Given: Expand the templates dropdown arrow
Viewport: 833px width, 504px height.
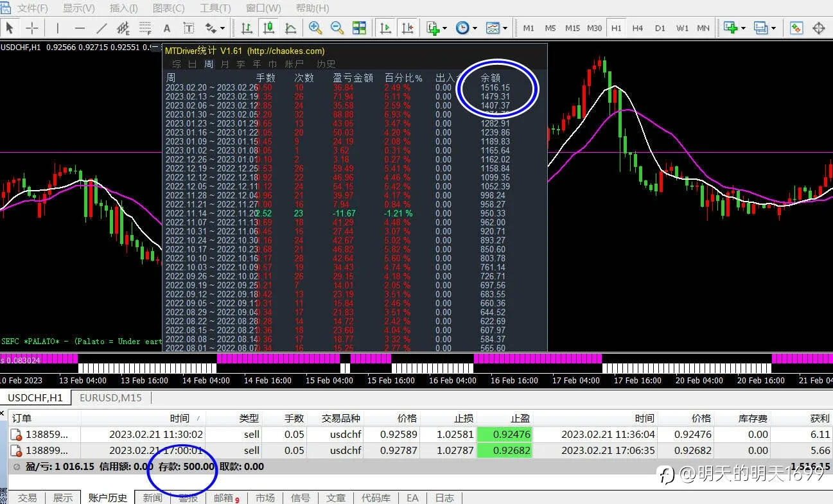Looking at the screenshot, I should [x=505, y=28].
